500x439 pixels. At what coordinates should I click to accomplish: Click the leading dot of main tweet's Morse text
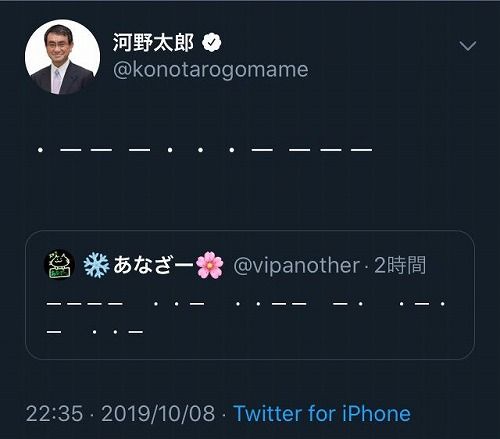40,150
